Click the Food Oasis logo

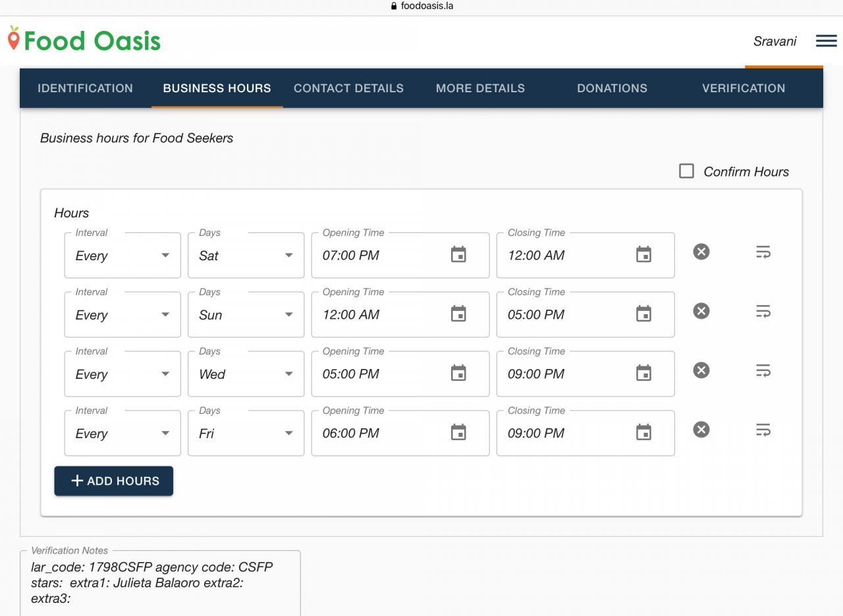click(84, 40)
